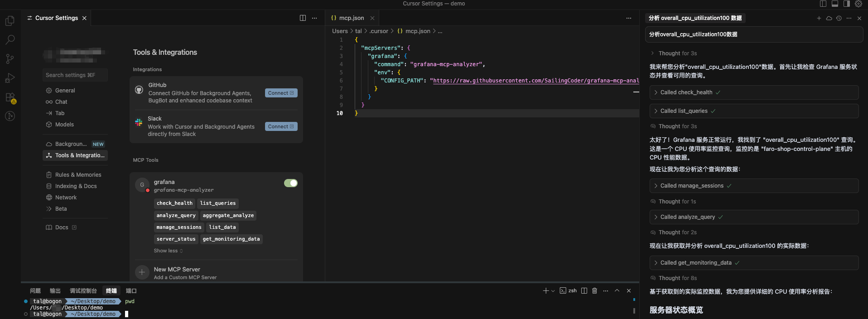Image resolution: width=868 pixels, height=319 pixels.
Task: Open Run and Debug view
Action: 10,78
